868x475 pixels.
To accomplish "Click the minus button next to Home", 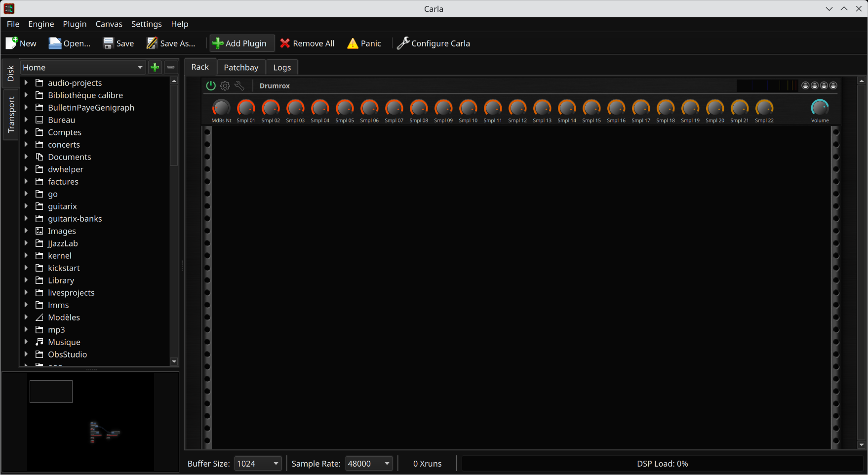I will [x=171, y=68].
